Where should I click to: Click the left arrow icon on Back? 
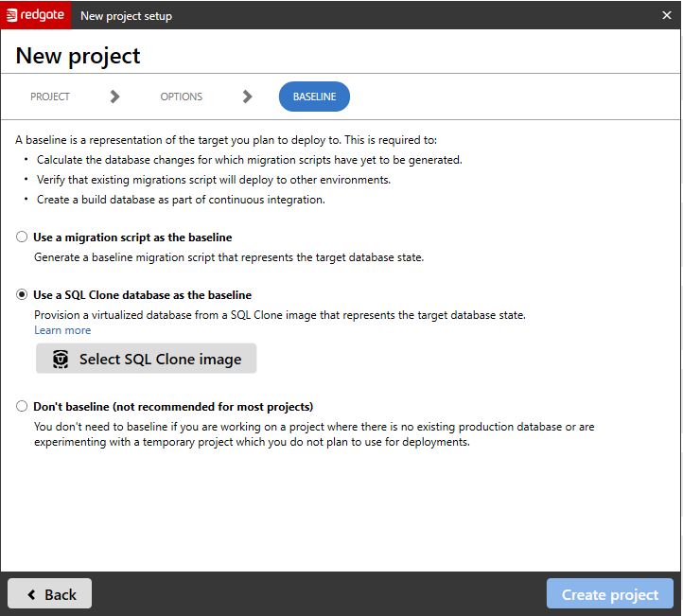pyautogui.click(x=32, y=594)
